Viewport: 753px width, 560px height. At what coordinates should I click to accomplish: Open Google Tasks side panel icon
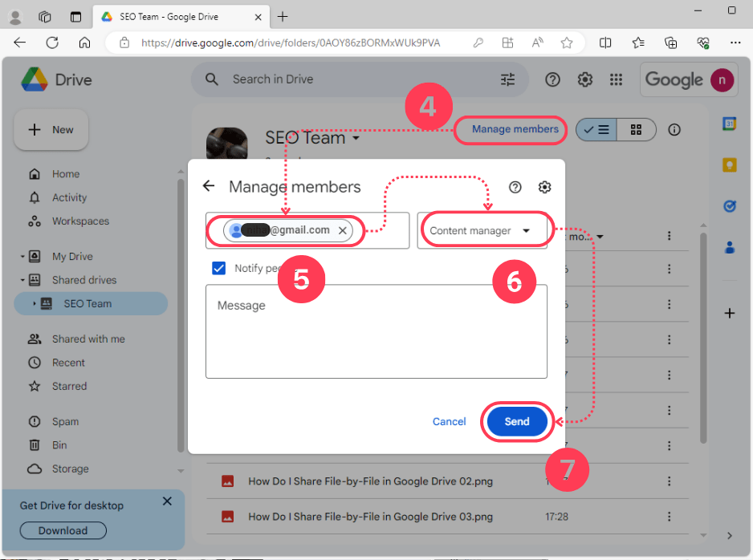(x=729, y=206)
